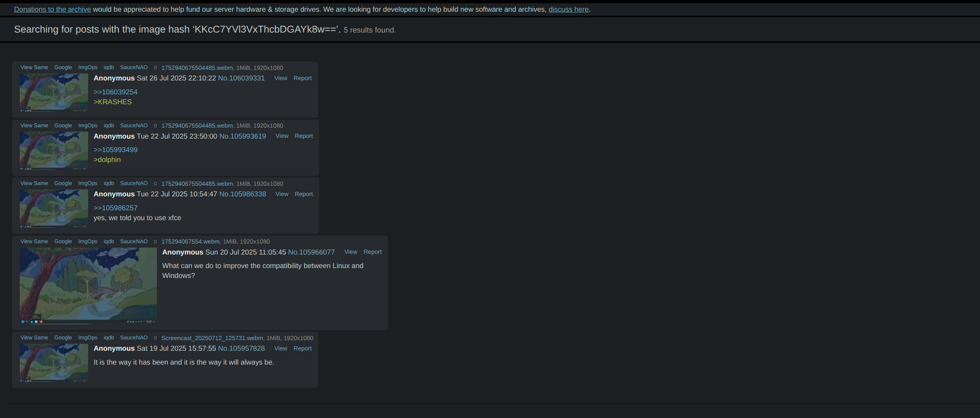980x418 pixels.
Task: Click small square icon in post No.105993619 header
Action: point(155,126)
